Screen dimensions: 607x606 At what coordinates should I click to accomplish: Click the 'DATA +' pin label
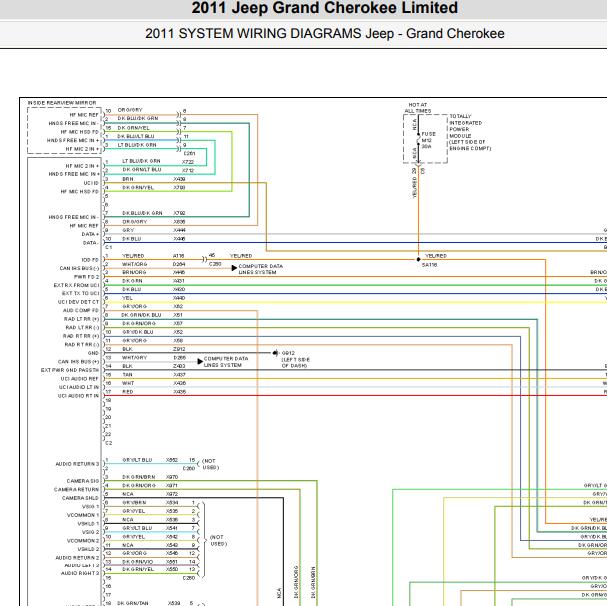90,234
